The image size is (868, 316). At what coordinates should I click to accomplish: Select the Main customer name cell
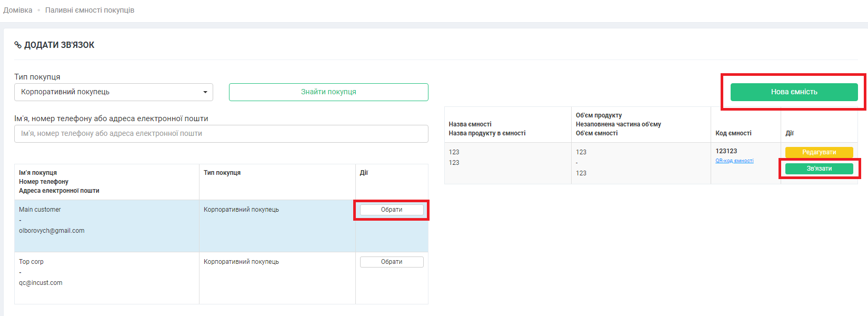tap(40, 210)
